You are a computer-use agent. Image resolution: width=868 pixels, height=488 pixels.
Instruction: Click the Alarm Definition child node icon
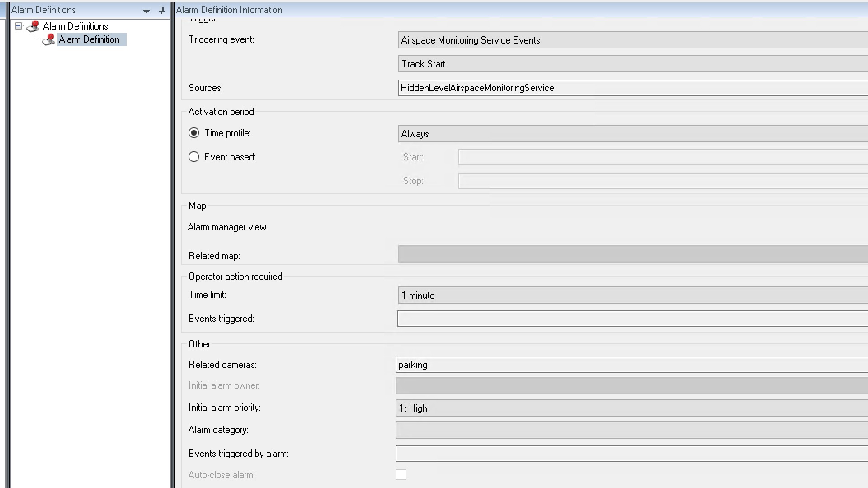(49, 40)
